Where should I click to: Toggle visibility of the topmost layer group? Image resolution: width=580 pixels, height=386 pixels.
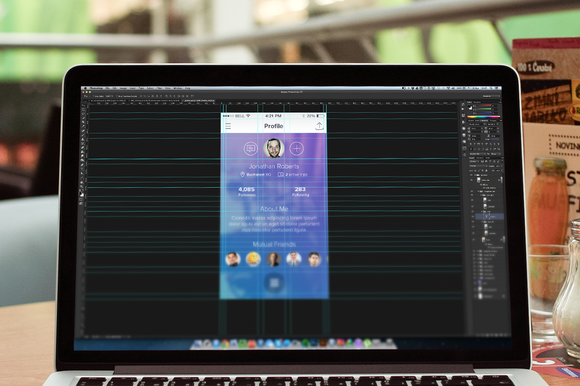click(472, 175)
